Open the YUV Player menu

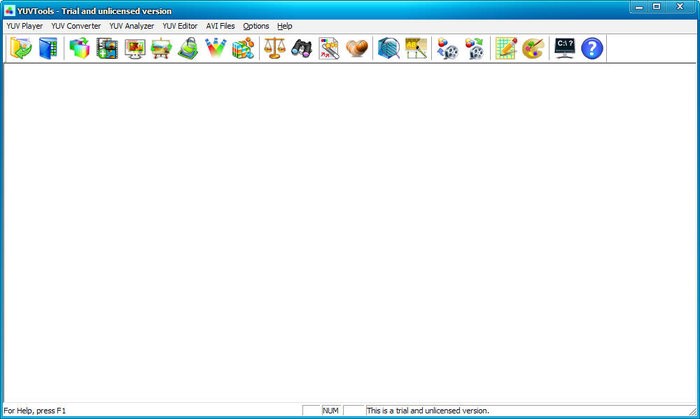[25, 26]
